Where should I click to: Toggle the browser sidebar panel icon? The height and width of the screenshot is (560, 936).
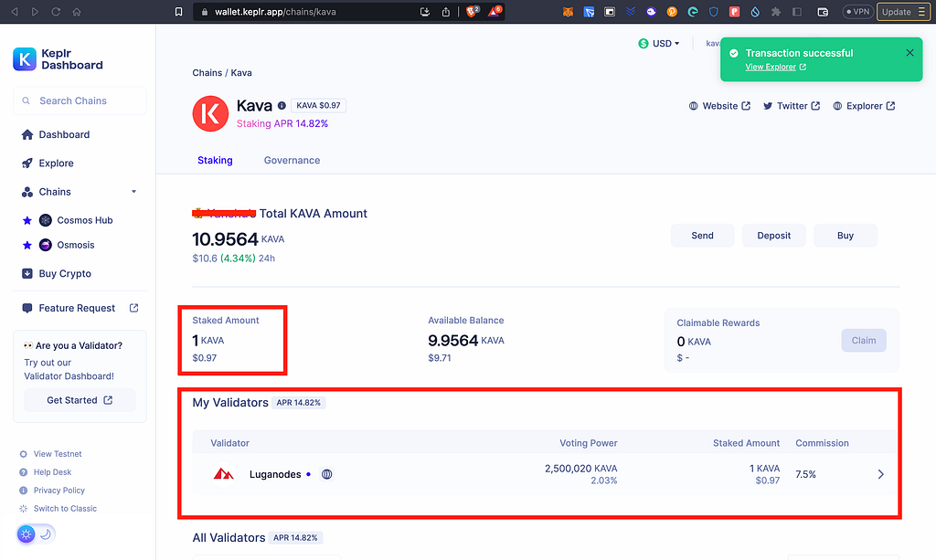coord(797,12)
